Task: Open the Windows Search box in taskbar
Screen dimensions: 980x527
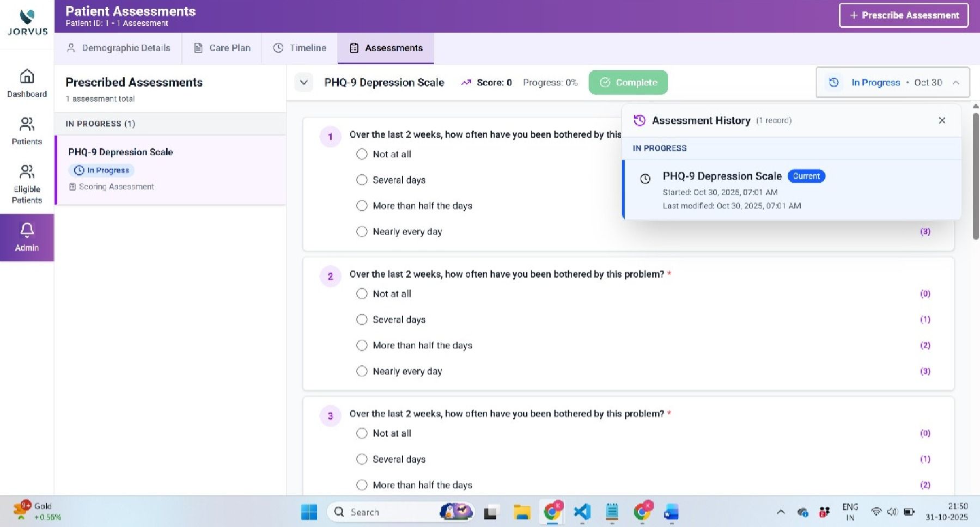Action: (381, 512)
